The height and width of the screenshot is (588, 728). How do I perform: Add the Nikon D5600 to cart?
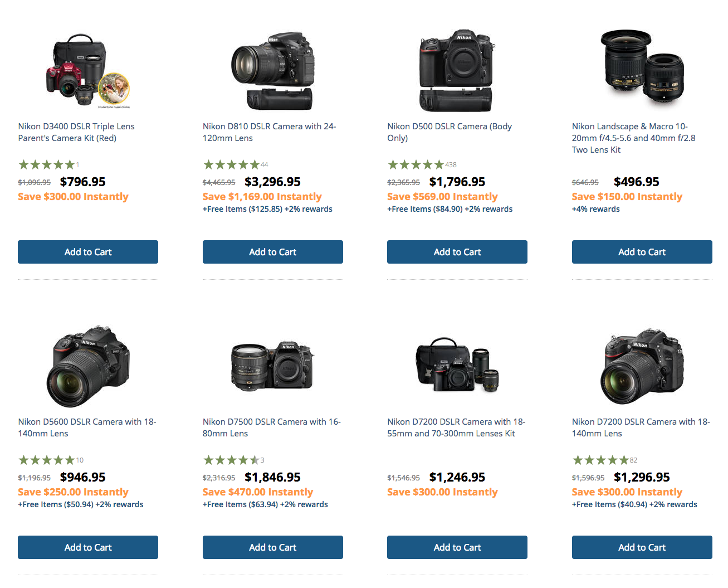tap(88, 547)
